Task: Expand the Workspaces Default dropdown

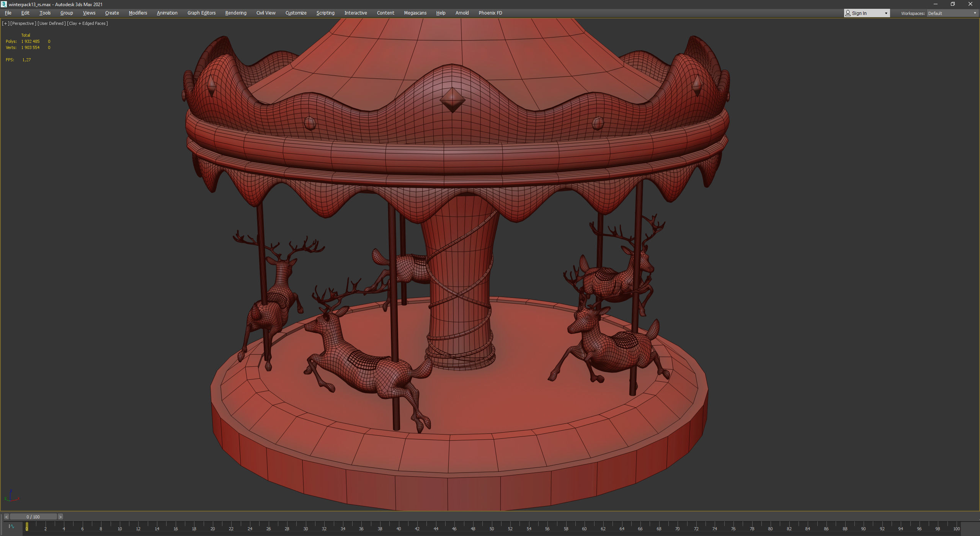Action: [x=975, y=13]
